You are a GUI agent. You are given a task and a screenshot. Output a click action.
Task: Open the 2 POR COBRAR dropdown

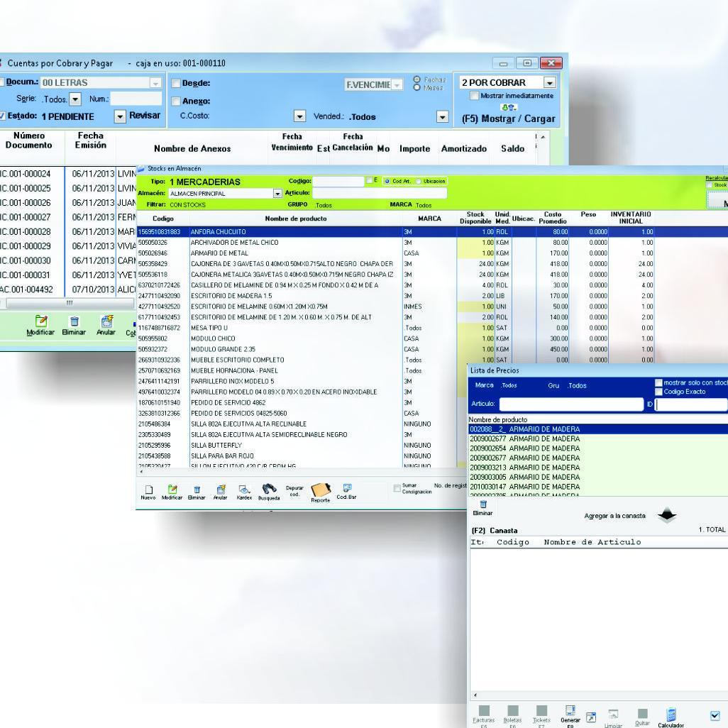point(550,82)
